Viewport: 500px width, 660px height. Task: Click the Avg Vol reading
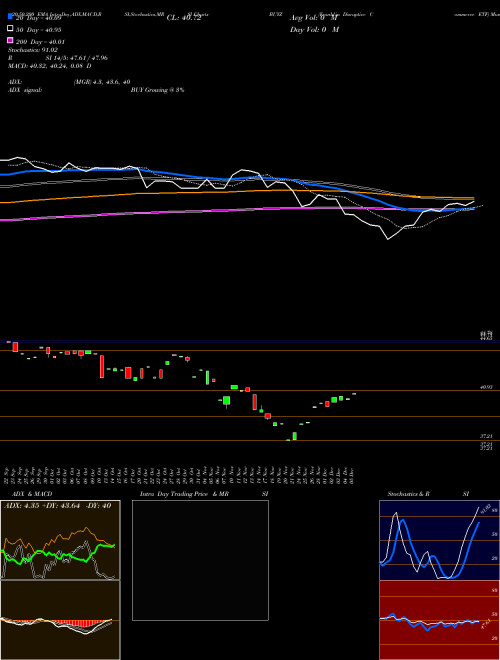314,18
